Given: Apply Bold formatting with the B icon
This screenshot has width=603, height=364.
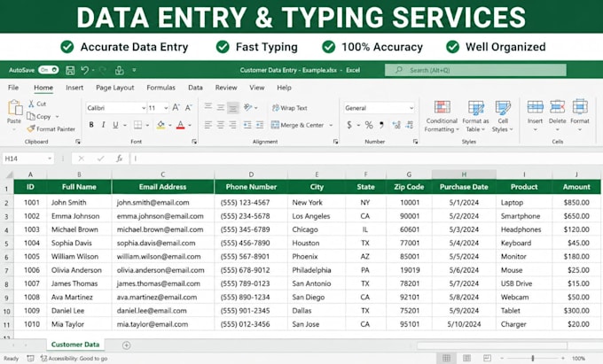Looking at the screenshot, I should 91,125.
